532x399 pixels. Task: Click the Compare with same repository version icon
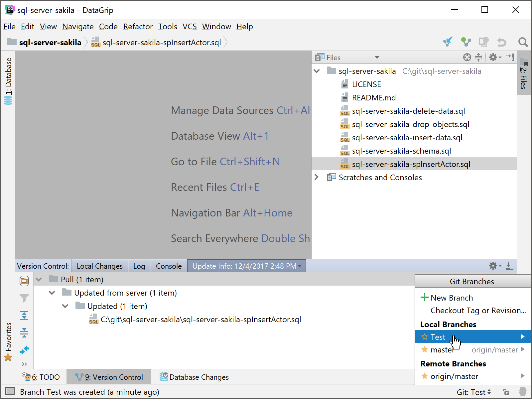483,42
